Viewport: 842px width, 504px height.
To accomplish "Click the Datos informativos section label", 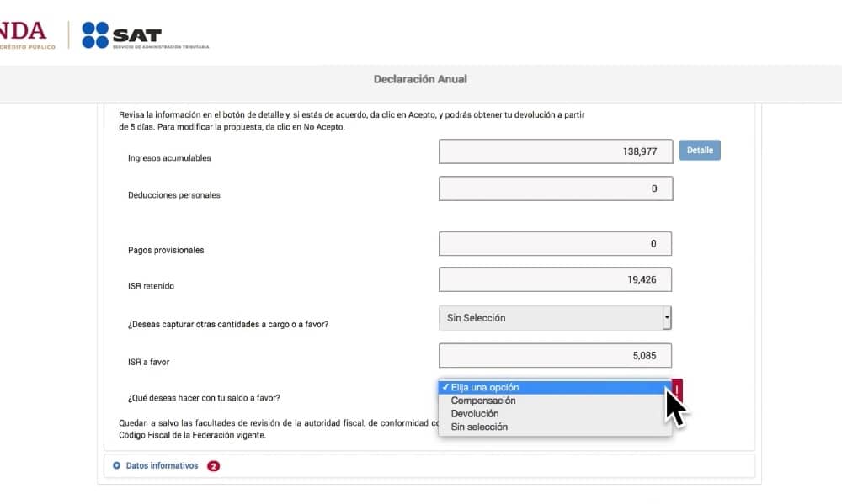I will point(162,465).
